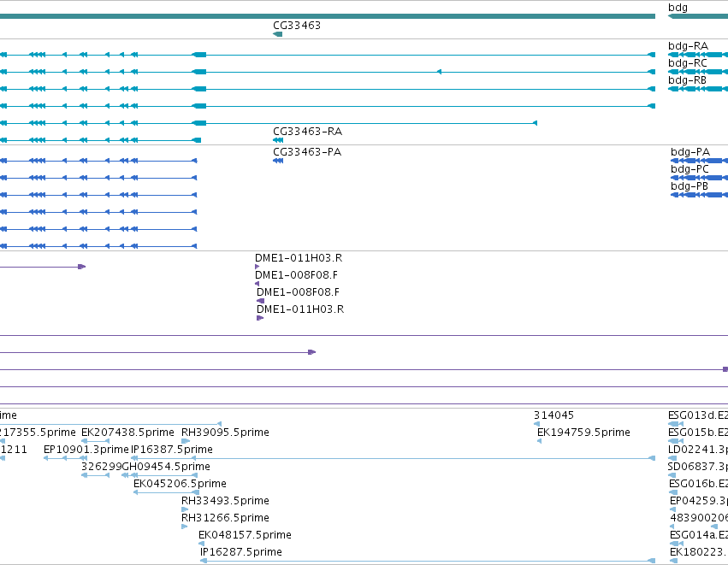
Task: Select RH39095.5prime EST label
Action: 225,433
